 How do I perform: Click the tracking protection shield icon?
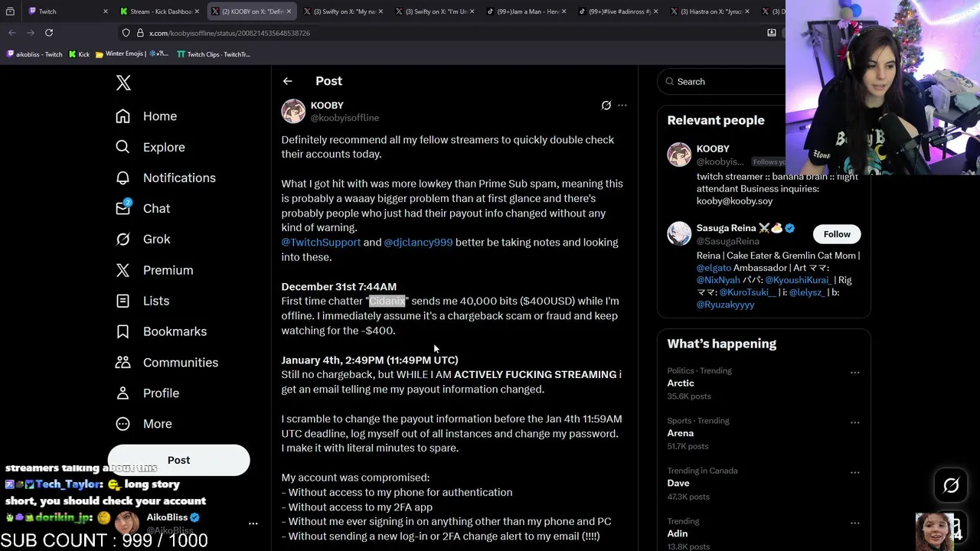[x=126, y=33]
